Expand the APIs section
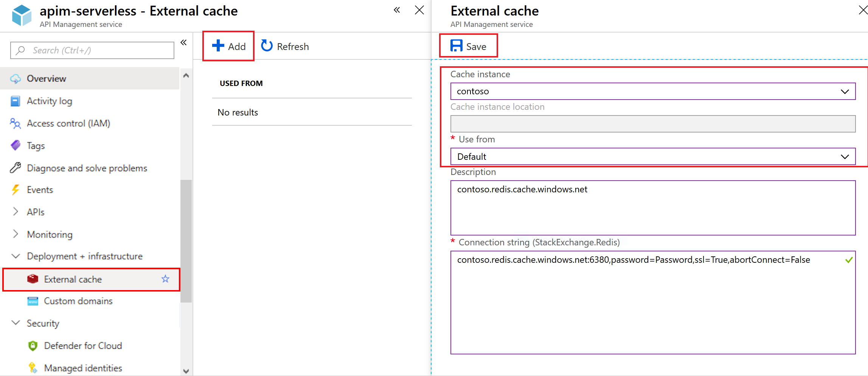This screenshot has height=376, width=868. click(x=15, y=212)
